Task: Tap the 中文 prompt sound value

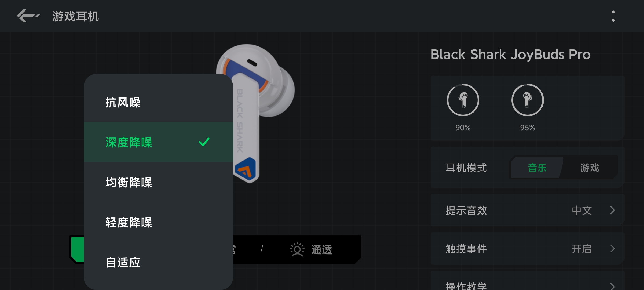Action: [x=582, y=210]
